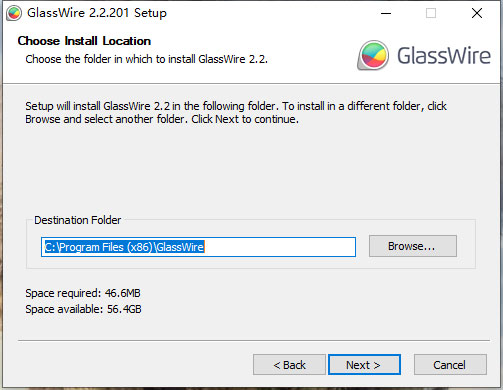Click the separator line above navigation buttons
The width and height of the screenshot is (503, 390).
coord(254,340)
